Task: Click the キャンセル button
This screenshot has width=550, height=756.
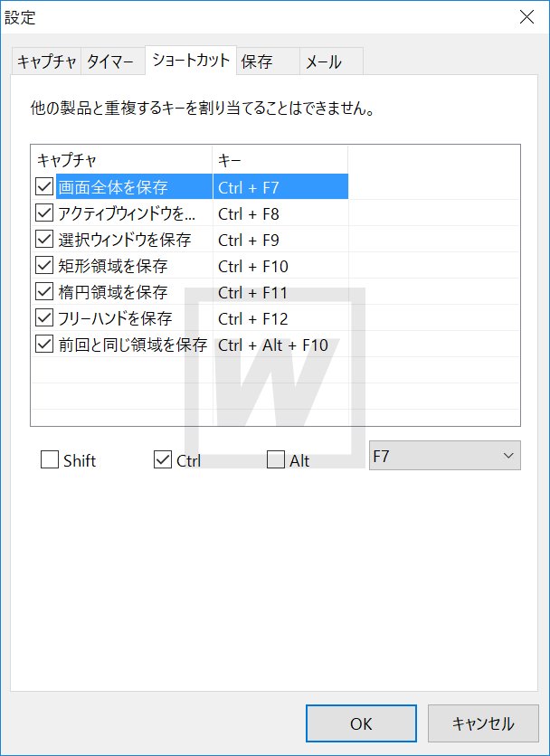Action: tap(483, 723)
